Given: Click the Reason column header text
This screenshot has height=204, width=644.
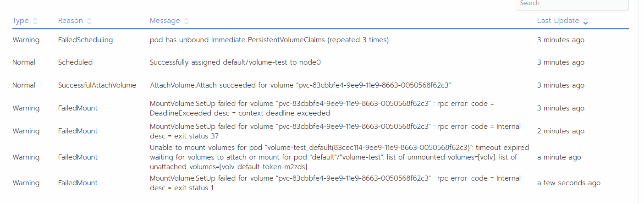Looking at the screenshot, I should (x=71, y=21).
